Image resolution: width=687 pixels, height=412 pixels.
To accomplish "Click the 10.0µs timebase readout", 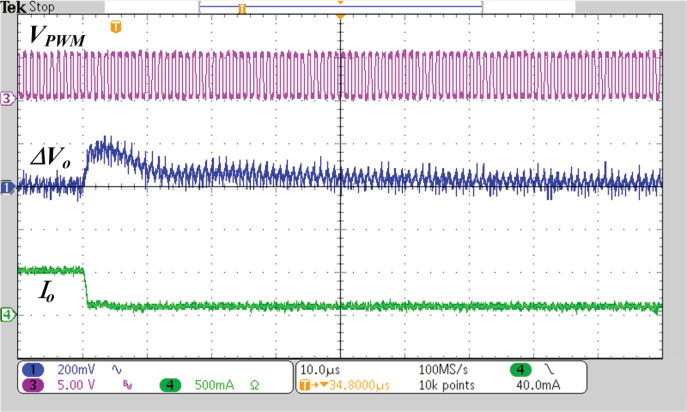I will coord(322,369).
